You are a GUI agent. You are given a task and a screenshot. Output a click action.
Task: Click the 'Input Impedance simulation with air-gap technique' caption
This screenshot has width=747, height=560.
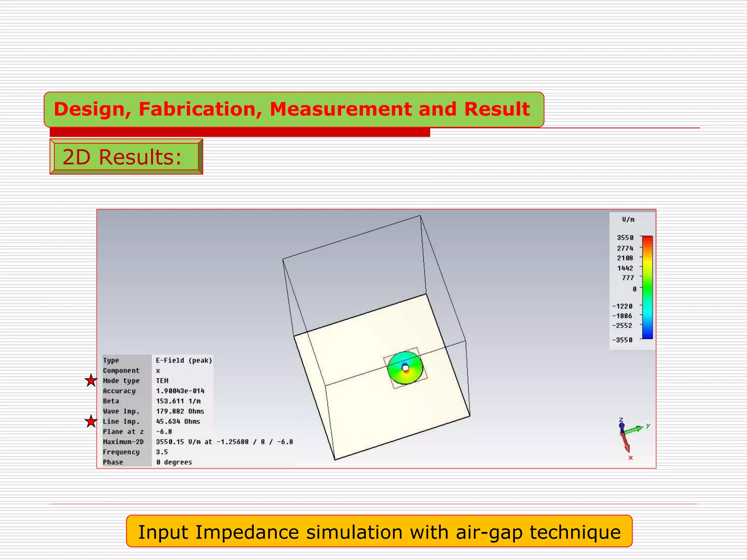379,531
